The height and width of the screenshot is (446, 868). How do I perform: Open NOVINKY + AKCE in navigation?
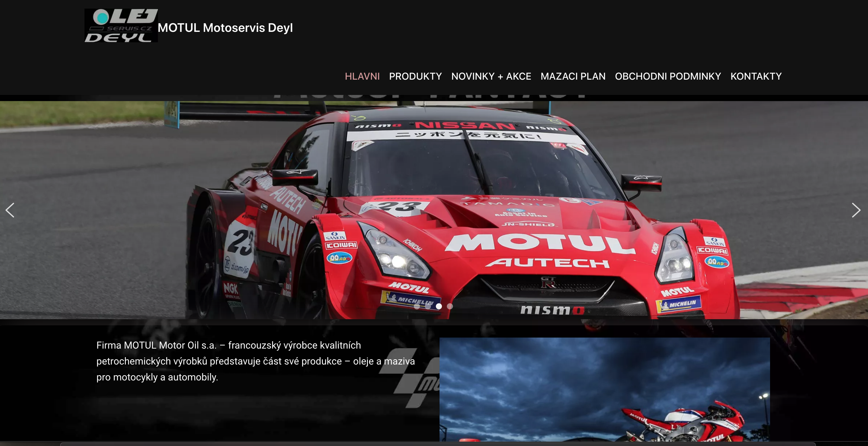[491, 76]
